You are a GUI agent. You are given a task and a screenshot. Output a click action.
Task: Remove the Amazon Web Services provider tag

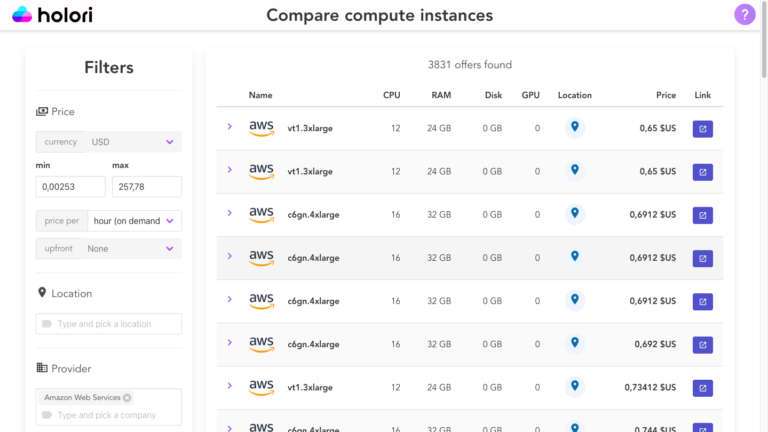click(x=127, y=398)
